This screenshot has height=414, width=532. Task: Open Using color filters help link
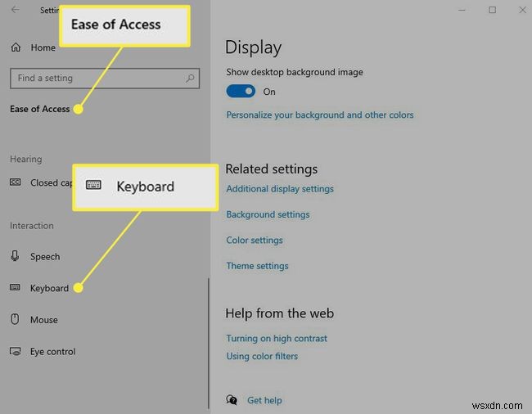262,356
